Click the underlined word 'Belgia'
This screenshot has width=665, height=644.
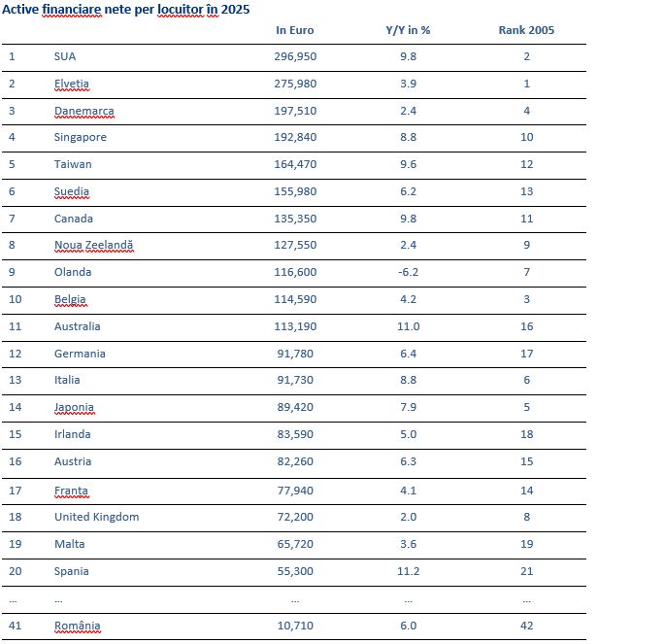tap(70, 299)
